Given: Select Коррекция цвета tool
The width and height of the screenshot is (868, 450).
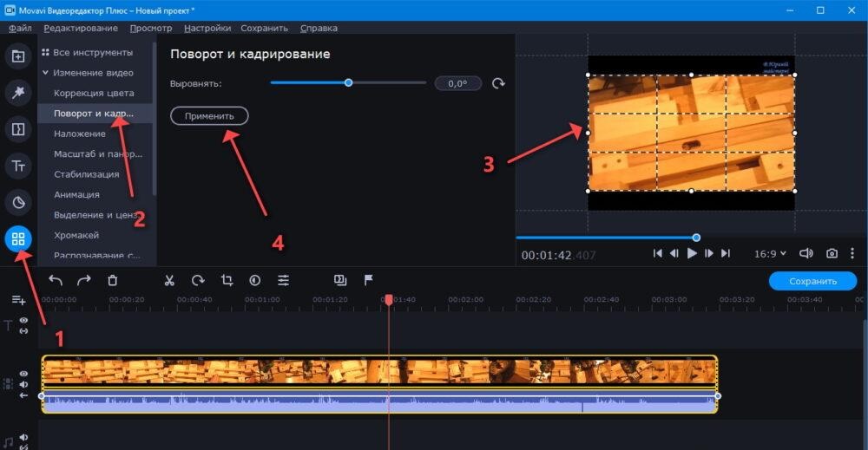Looking at the screenshot, I should point(94,93).
